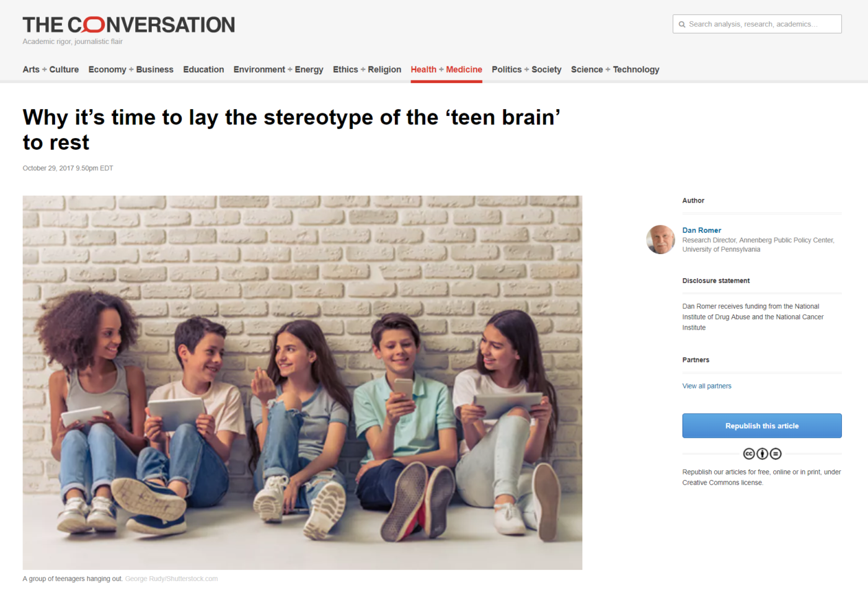This screenshot has height=596, width=868.
Task: Click the George Rudy/Shutterstock.com credit link
Action: point(171,578)
